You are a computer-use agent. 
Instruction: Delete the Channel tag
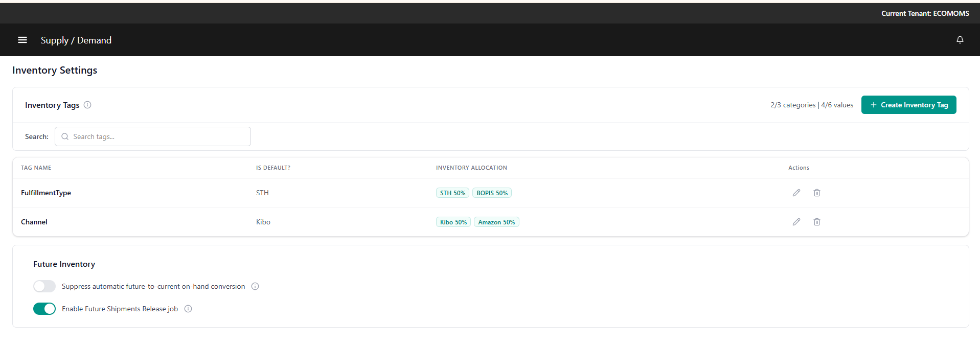pyautogui.click(x=817, y=222)
